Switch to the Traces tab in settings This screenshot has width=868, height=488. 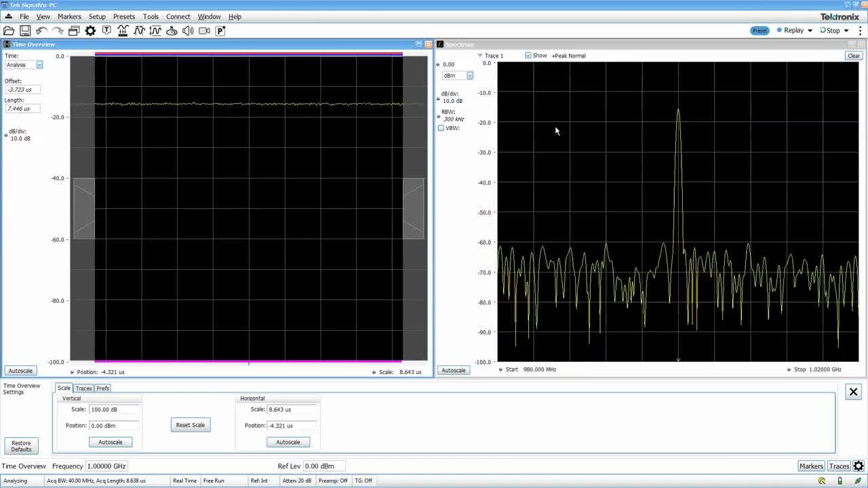pyautogui.click(x=83, y=388)
